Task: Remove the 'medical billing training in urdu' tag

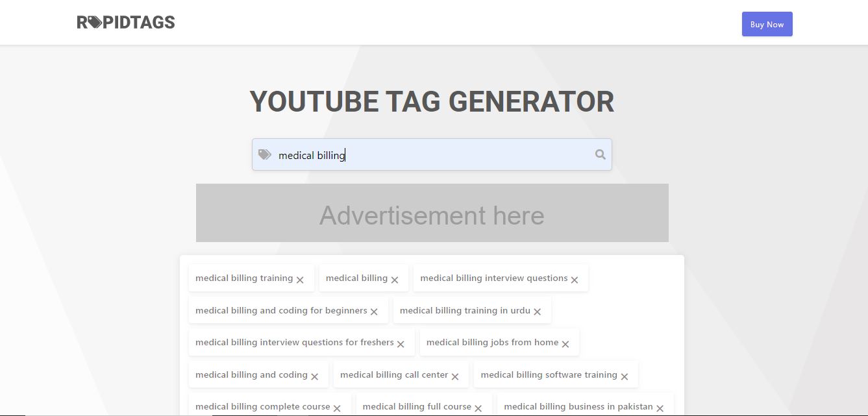Action: (537, 311)
